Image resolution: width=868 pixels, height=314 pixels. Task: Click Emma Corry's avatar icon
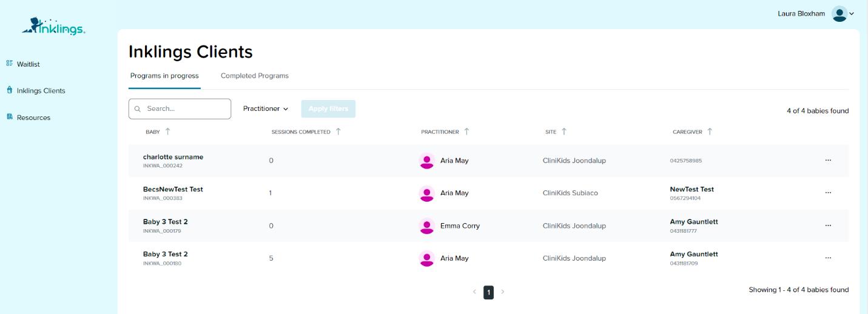click(427, 226)
